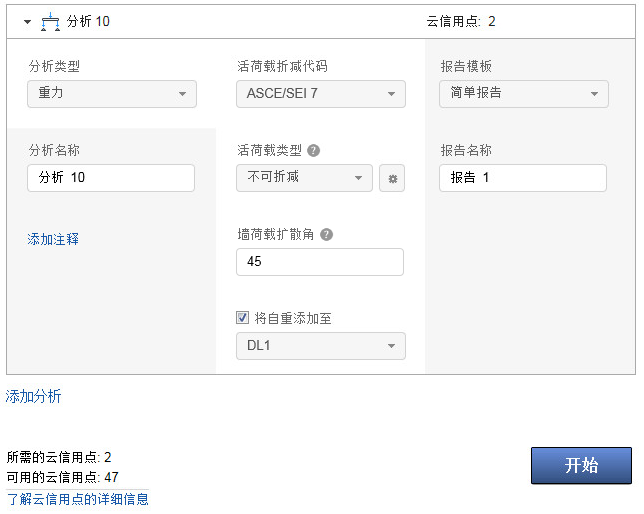
Task: Click the 分析 10 header title
Action: coord(89,21)
